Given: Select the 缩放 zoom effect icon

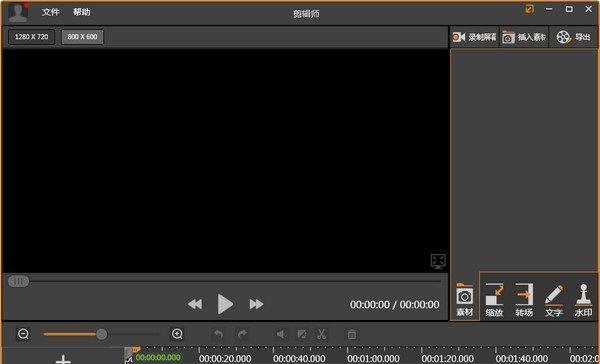Looking at the screenshot, I should 494,300.
